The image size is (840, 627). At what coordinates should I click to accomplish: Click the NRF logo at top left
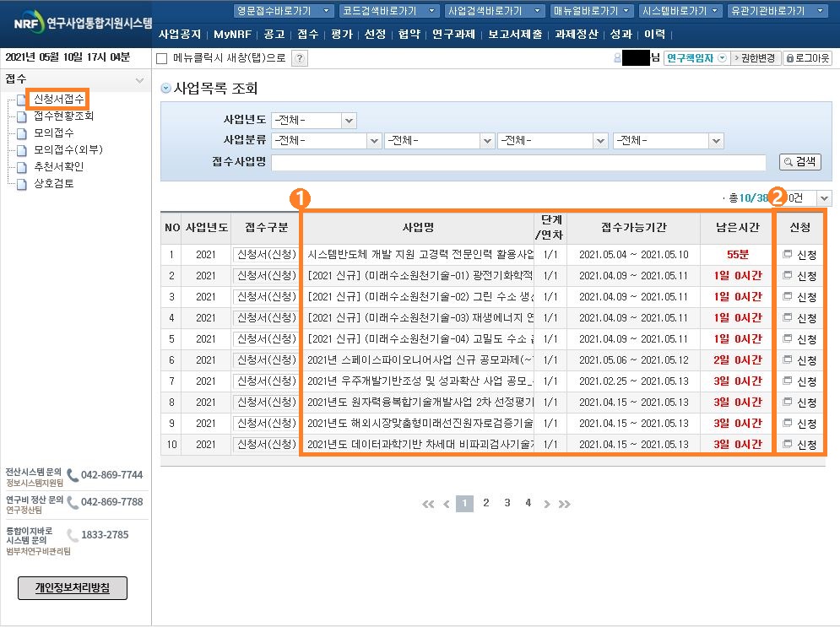tap(80, 23)
